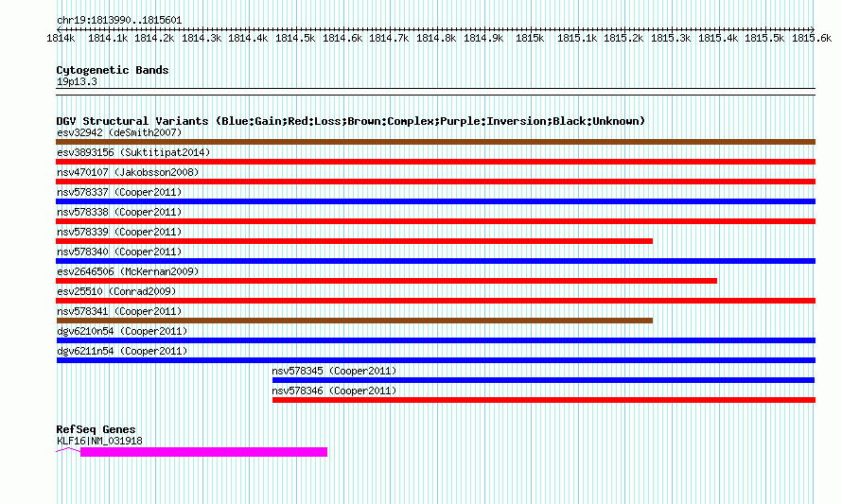The height and width of the screenshot is (504, 842).
Task: Select the esv3893156 (Suktitipat2014) label
Action: click(x=133, y=152)
